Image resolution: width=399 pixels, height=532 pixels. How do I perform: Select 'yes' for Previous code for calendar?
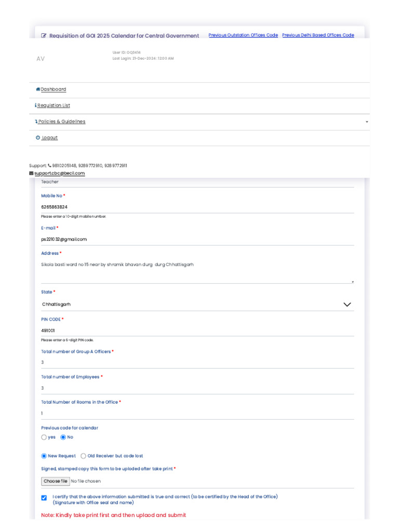click(x=44, y=437)
